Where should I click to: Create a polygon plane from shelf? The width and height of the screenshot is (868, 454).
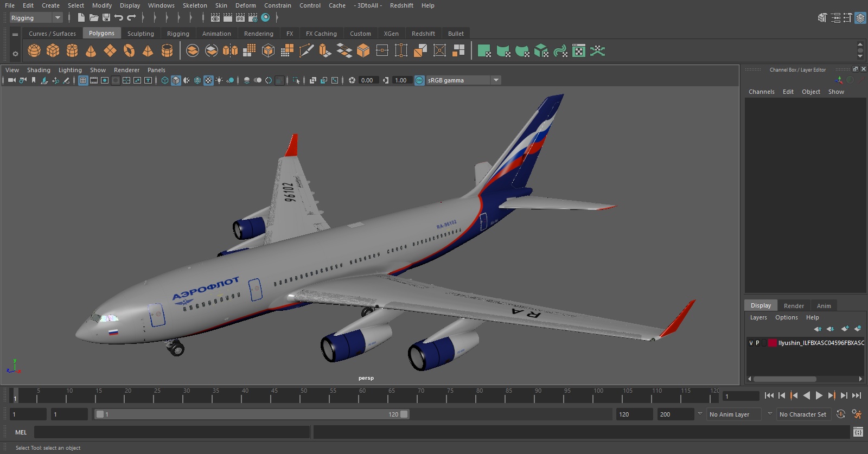(x=110, y=51)
